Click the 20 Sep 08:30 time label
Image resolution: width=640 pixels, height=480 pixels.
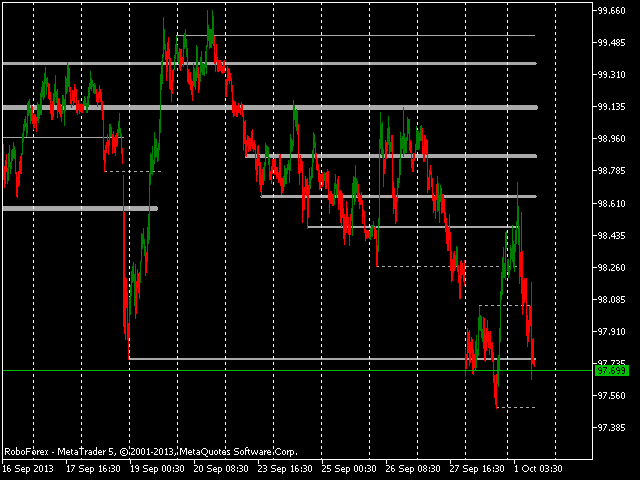[221, 469]
